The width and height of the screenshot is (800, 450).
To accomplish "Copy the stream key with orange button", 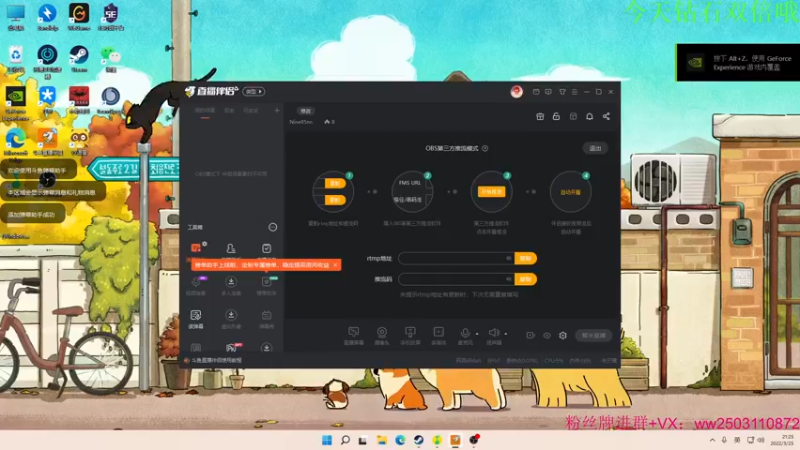I will click(526, 279).
